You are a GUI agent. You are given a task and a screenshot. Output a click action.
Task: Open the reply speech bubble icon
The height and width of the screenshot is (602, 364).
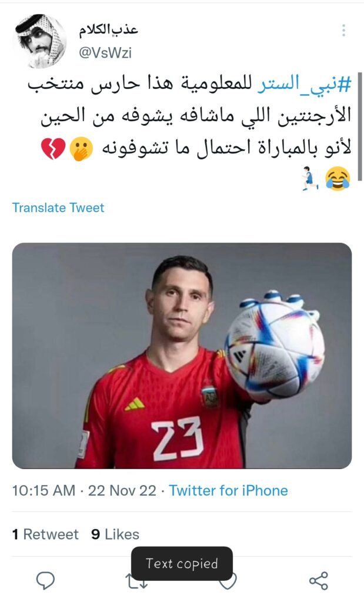click(x=45, y=580)
